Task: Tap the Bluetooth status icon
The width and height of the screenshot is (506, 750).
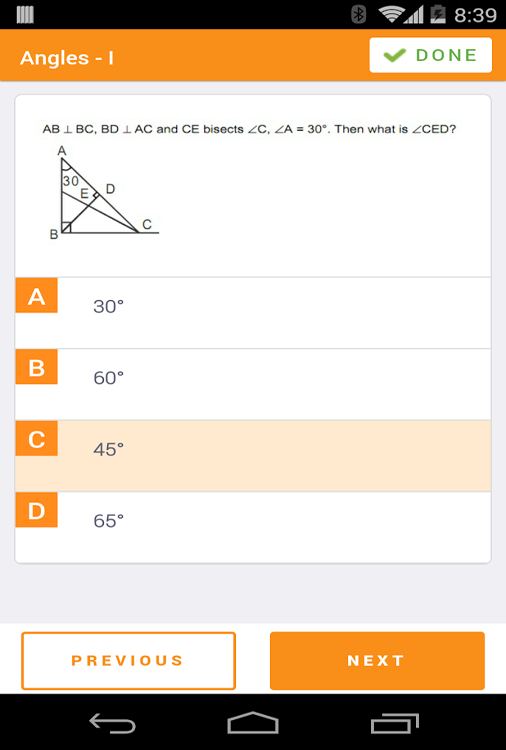Action: click(359, 14)
